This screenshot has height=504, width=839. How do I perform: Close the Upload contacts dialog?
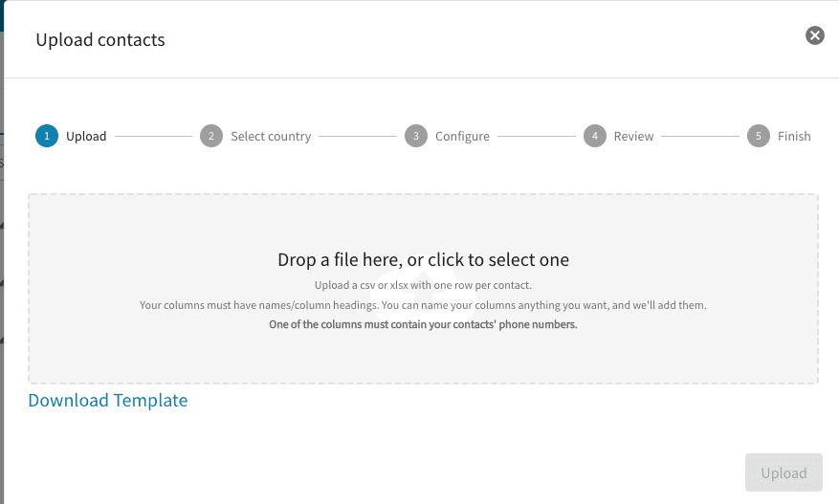coord(815,35)
